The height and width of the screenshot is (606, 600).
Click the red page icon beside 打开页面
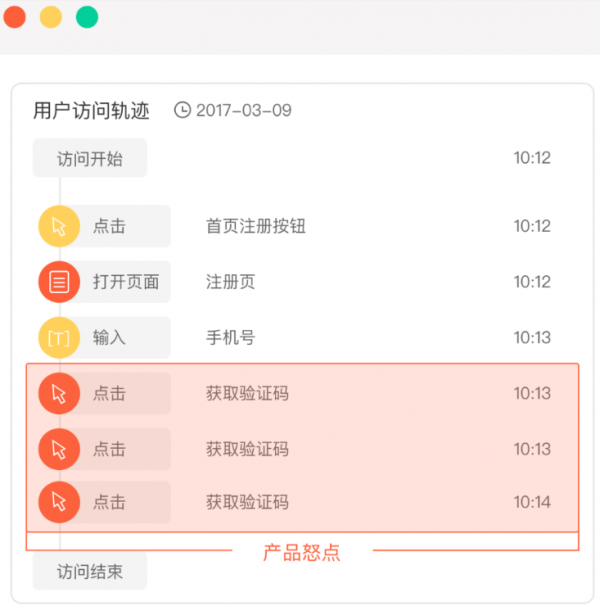click(x=59, y=282)
